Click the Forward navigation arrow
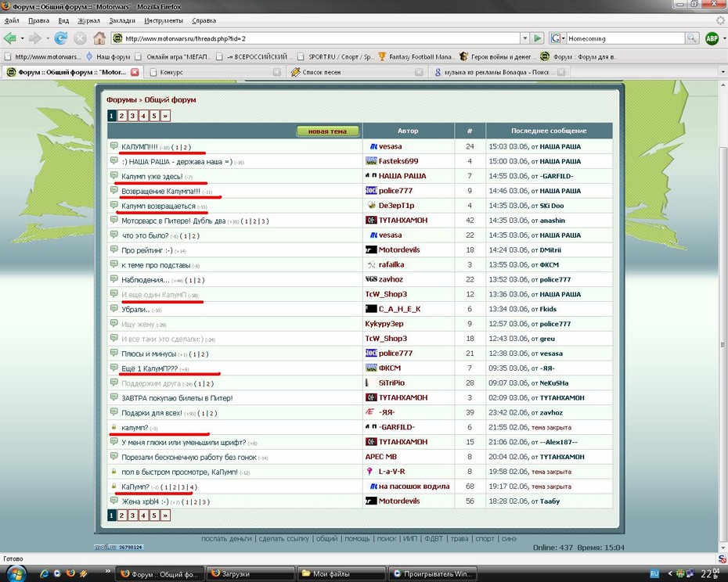 34,38
